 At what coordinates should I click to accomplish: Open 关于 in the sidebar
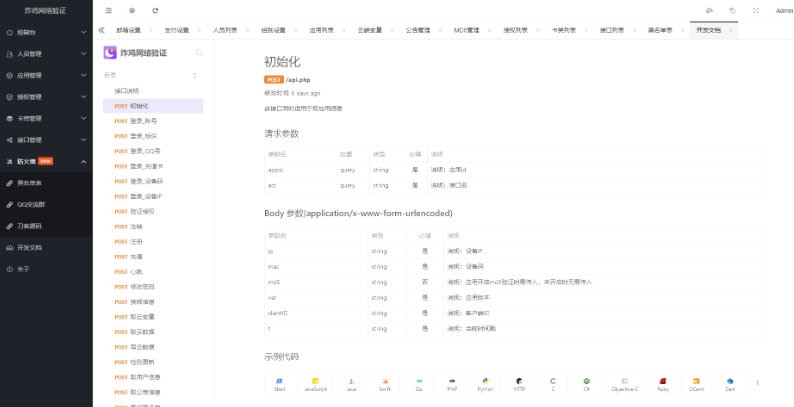click(x=46, y=269)
